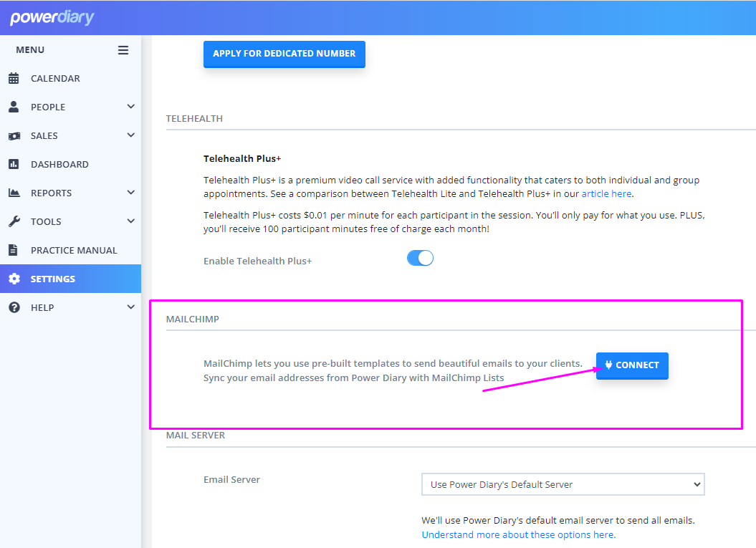Collapse the menu with the hamburger icon
This screenshot has width=756, height=548.
coord(123,50)
